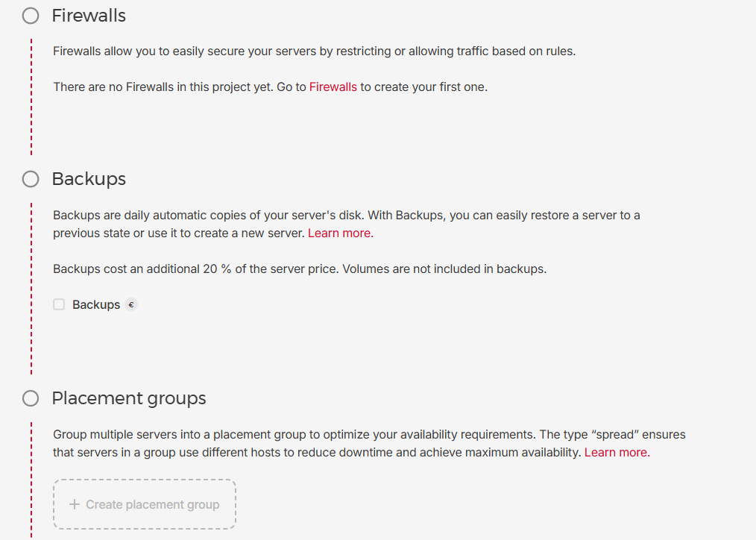This screenshot has width=756, height=540.
Task: Click the Backups checkbox label text
Action: coord(96,304)
